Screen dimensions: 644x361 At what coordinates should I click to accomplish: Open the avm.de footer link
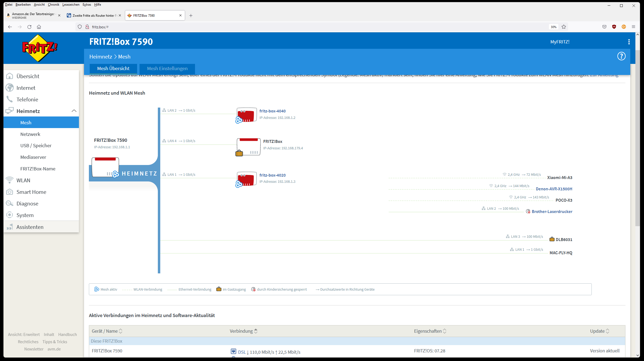pyautogui.click(x=54, y=349)
